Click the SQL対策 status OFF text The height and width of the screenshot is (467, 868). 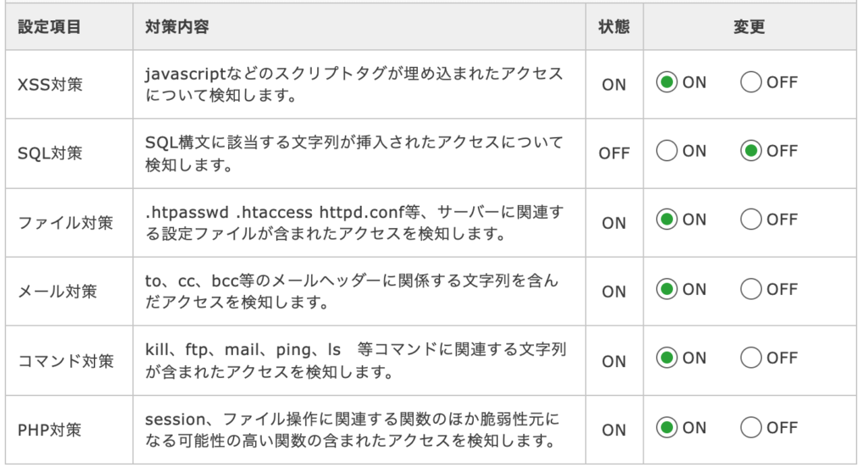[614, 153]
